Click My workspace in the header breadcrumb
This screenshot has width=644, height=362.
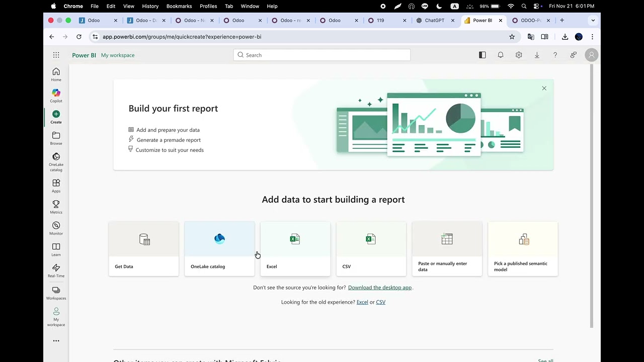tap(118, 55)
